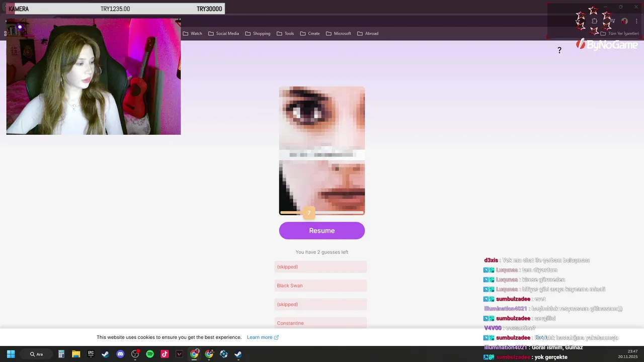
Task: Open the Windows Start menu
Action: 11,354
